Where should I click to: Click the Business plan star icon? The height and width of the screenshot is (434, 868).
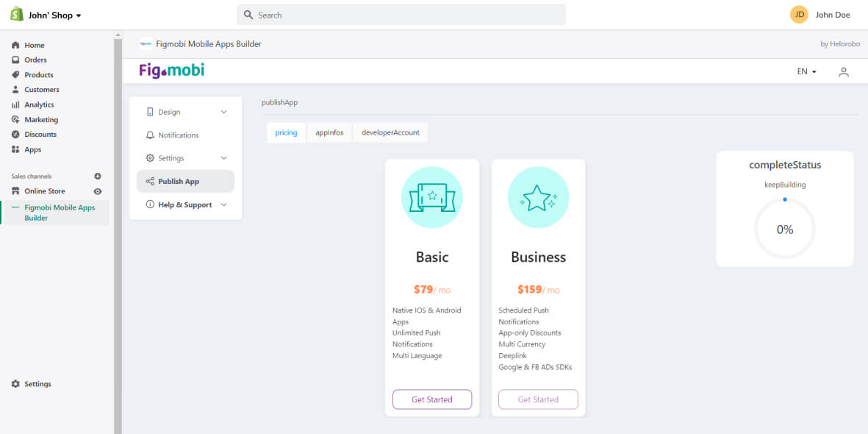pyautogui.click(x=538, y=197)
